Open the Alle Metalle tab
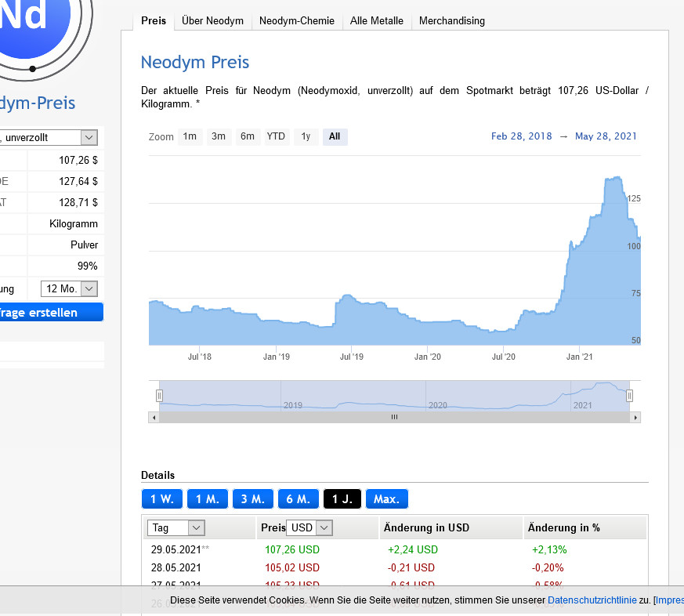 coord(376,21)
